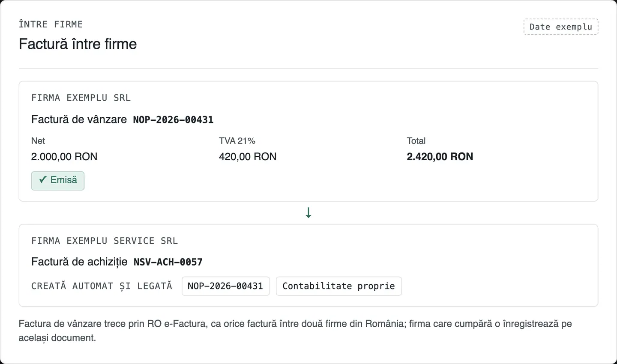Click the checkmark in the Emisă badge
Image resolution: width=617 pixels, height=364 pixels.
[x=42, y=180]
